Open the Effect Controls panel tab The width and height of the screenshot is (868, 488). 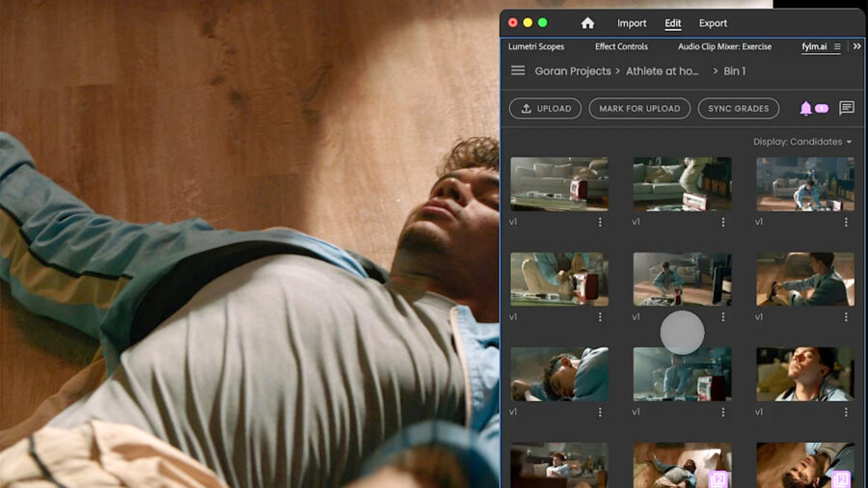click(621, 46)
